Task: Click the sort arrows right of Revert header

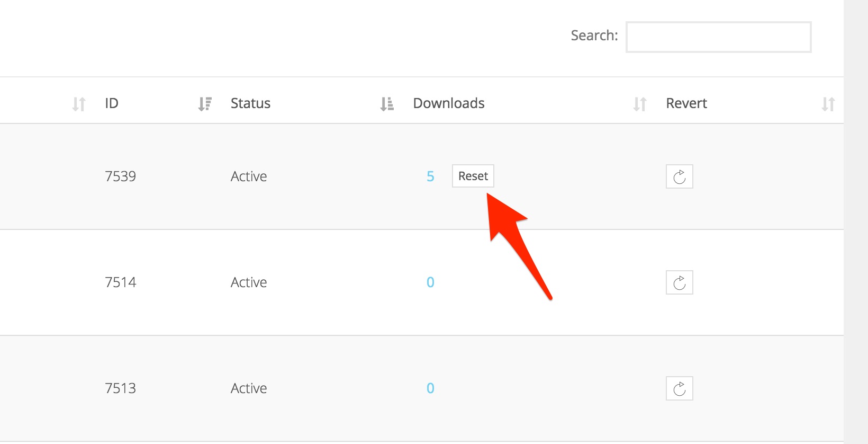Action: coord(828,104)
